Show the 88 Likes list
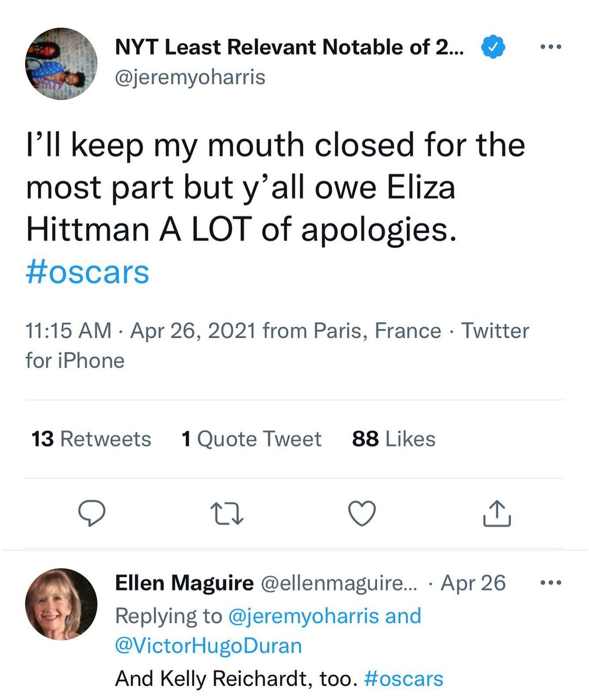This screenshot has height=700, width=589. tap(394, 439)
